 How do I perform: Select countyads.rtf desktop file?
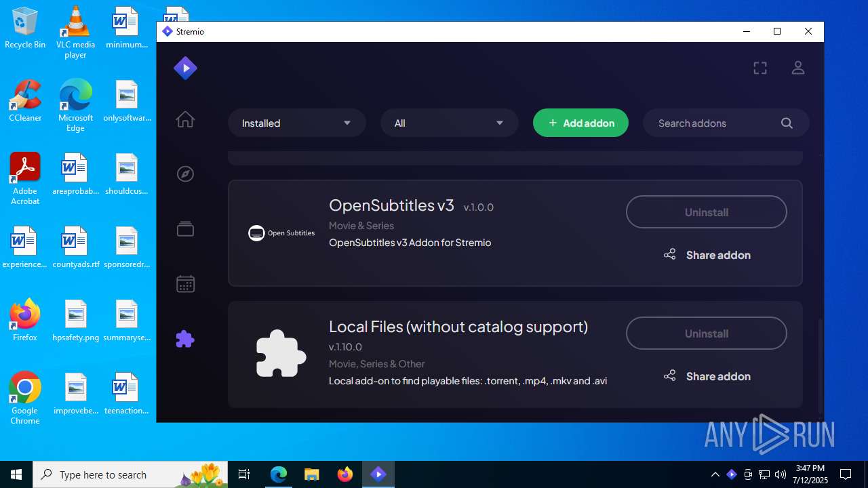click(x=75, y=248)
